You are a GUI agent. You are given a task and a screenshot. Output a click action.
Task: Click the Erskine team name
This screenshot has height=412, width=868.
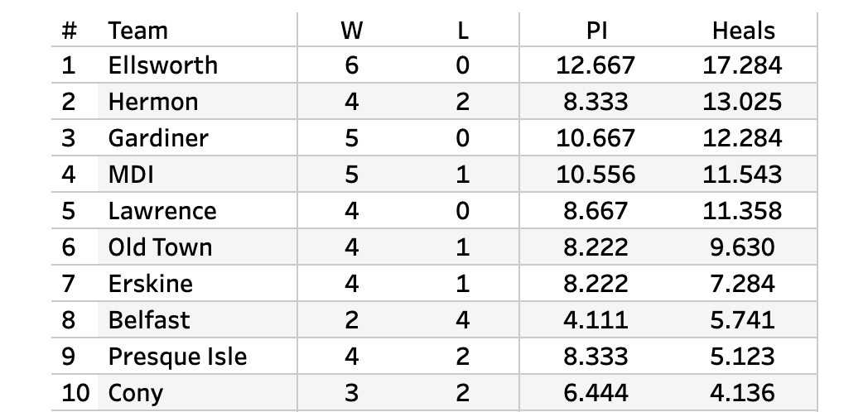[x=150, y=284]
